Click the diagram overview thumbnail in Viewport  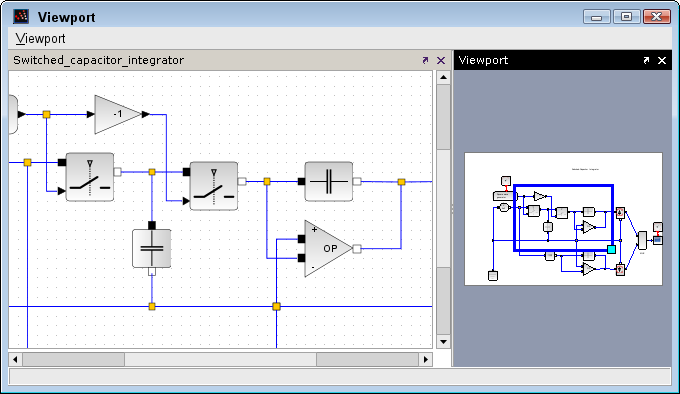563,219
